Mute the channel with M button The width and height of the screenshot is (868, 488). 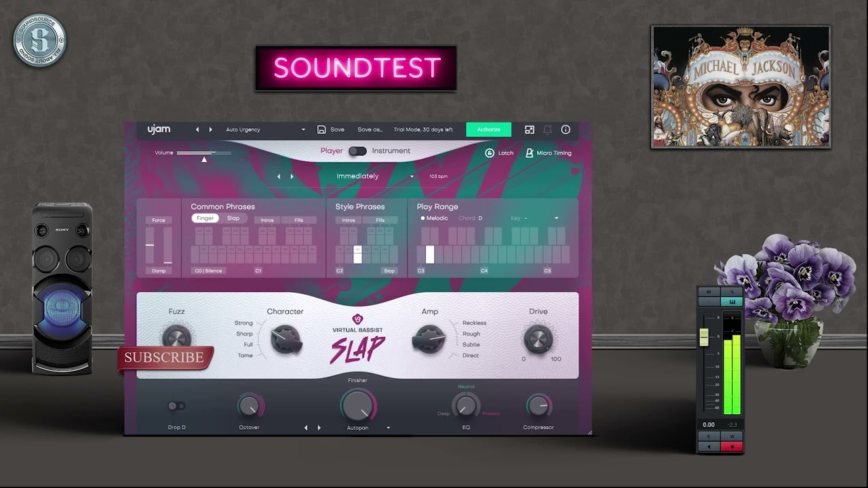709,292
